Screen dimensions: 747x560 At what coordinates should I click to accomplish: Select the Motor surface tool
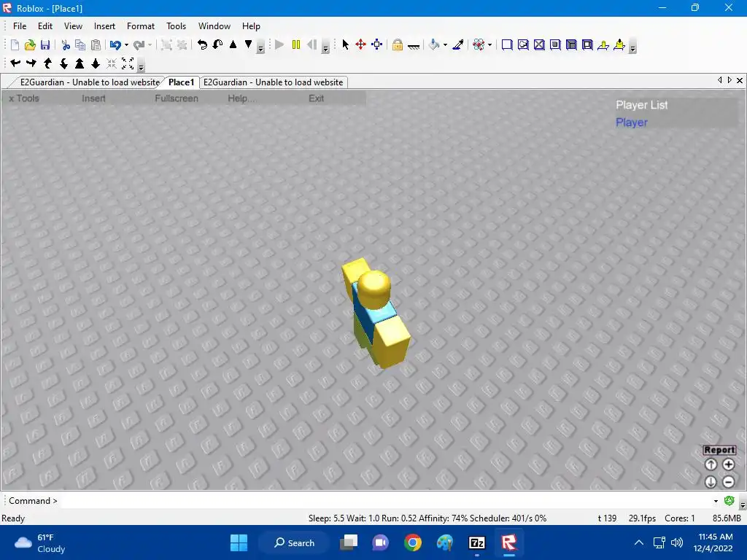point(619,44)
